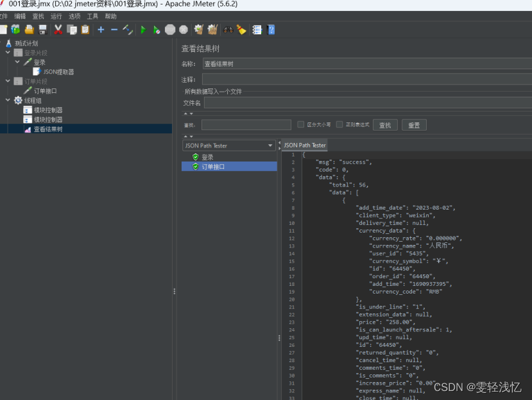532x400 pixels.
Task: Open search with the binoculars icon
Action: tap(228, 30)
